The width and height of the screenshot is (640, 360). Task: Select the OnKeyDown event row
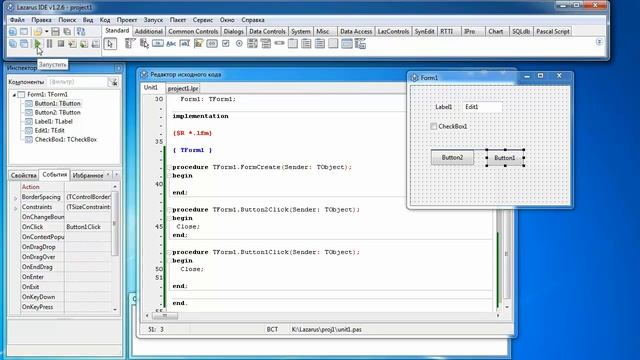pos(66,297)
